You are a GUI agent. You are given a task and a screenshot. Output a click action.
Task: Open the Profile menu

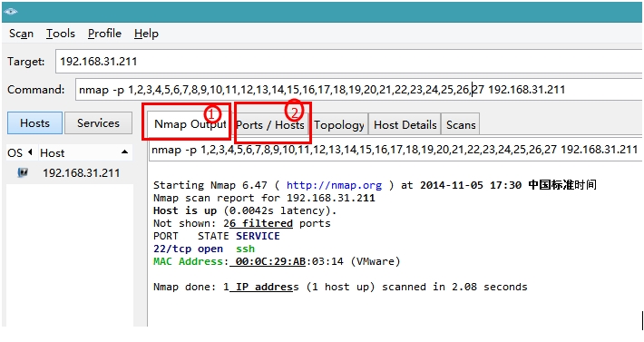point(104,34)
